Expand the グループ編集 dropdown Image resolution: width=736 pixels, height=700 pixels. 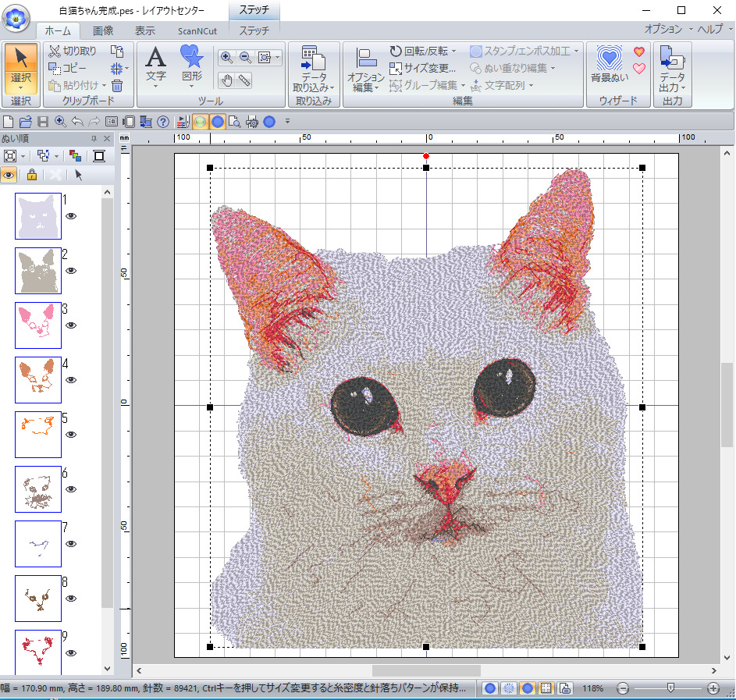coord(464,85)
